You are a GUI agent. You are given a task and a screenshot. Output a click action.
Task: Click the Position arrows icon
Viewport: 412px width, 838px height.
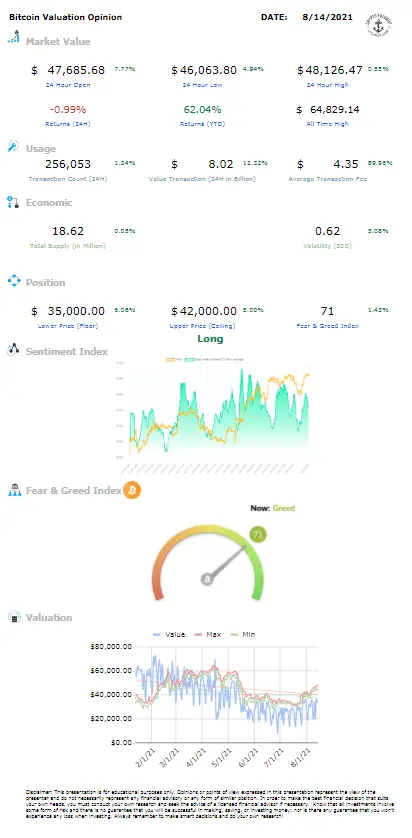(x=14, y=281)
